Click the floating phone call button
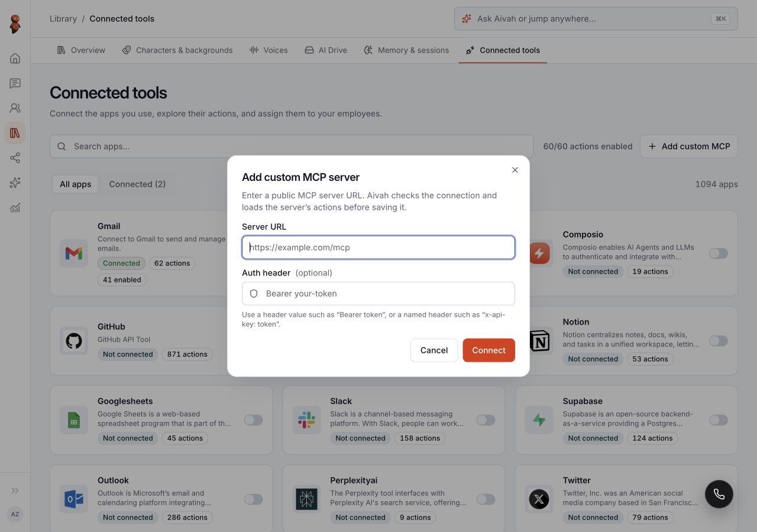 click(719, 494)
